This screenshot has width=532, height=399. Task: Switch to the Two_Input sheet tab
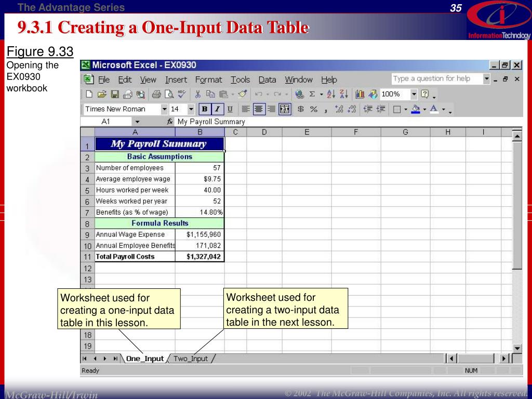[190, 358]
